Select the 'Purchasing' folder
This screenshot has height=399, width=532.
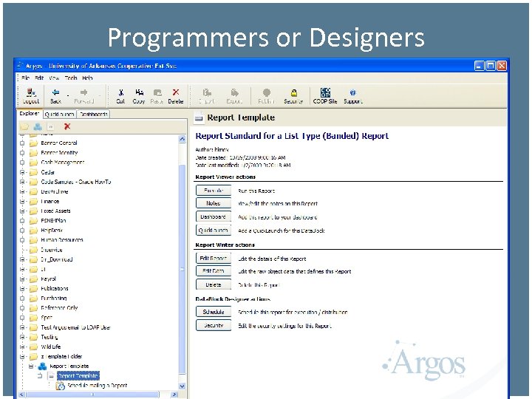[x=54, y=299]
